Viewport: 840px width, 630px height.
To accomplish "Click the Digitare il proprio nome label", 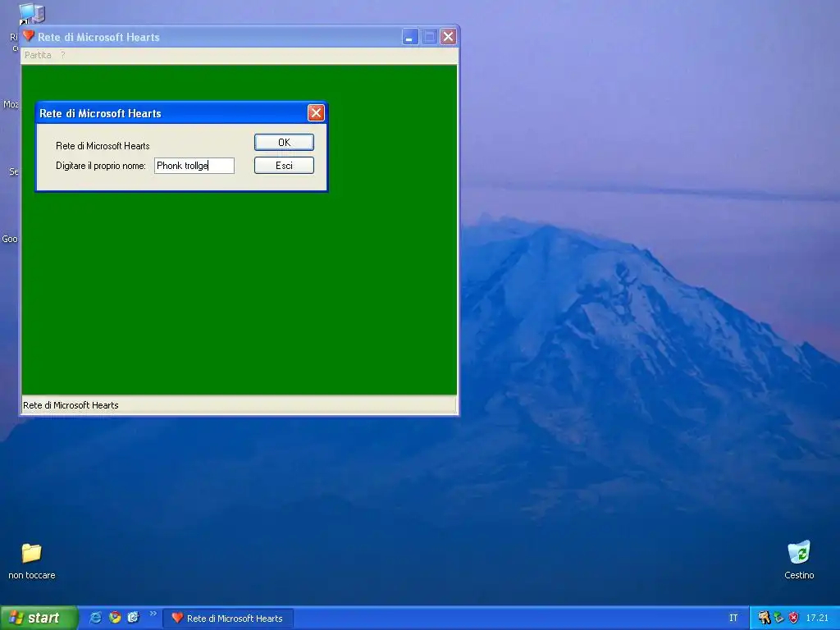I will coord(101,166).
